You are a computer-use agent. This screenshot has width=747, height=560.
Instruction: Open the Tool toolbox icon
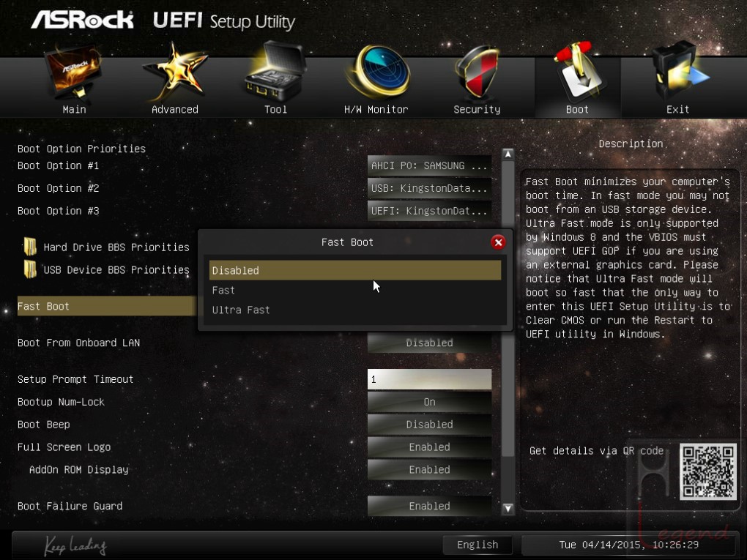coord(275,72)
